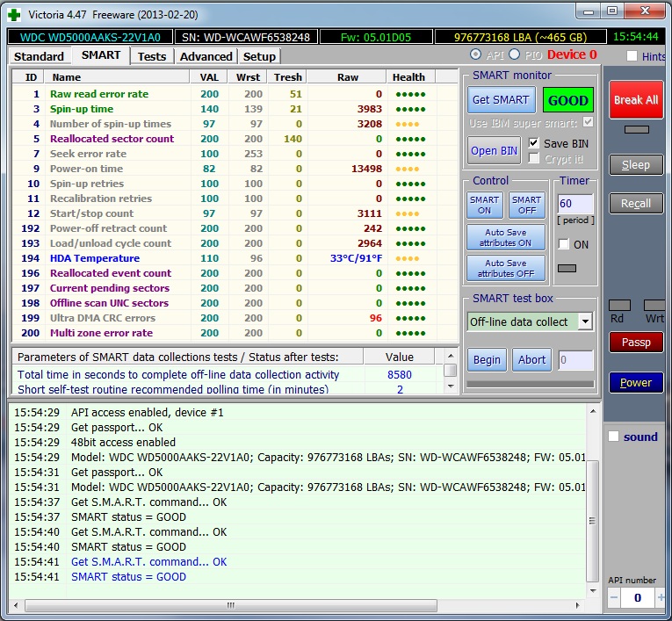The image size is (672, 621).
Task: Switch to the Standard tab
Action: pyautogui.click(x=39, y=56)
